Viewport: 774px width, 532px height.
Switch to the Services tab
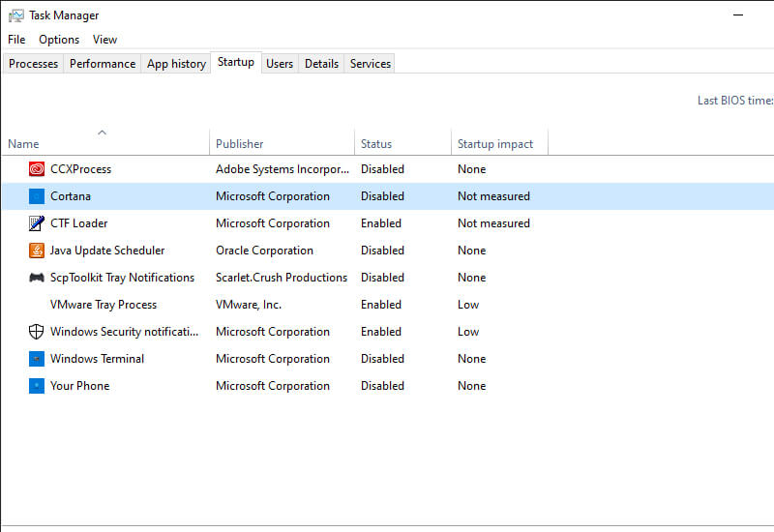[371, 64]
